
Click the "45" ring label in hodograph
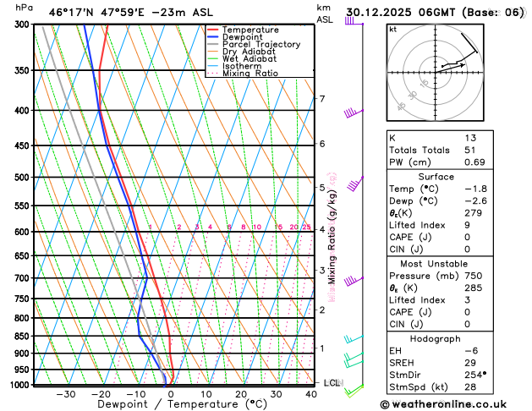pos(401,107)
